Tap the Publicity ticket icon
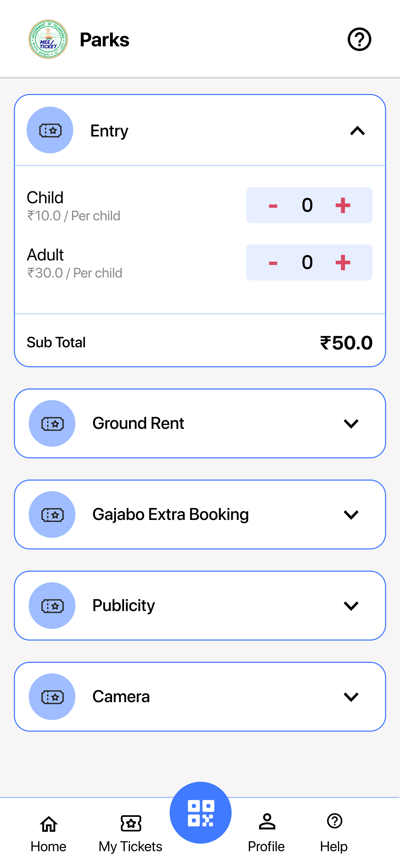Image resolution: width=400 pixels, height=868 pixels. [x=52, y=606]
